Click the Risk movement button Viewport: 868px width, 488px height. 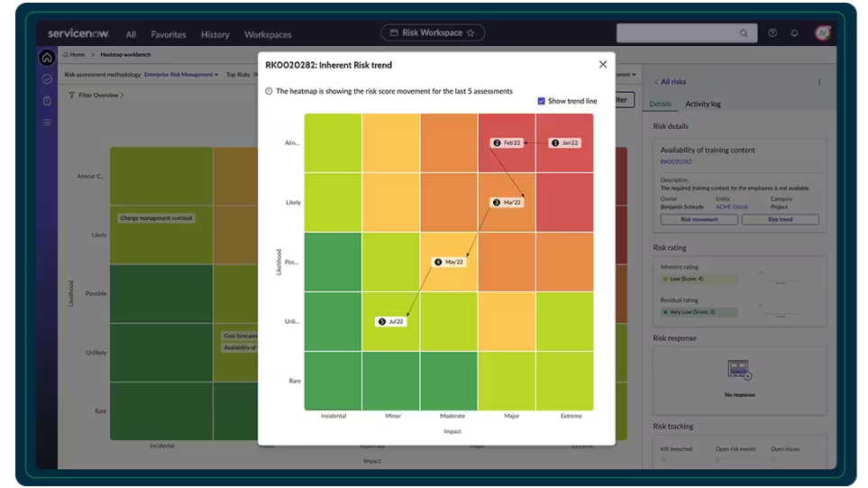coord(699,219)
